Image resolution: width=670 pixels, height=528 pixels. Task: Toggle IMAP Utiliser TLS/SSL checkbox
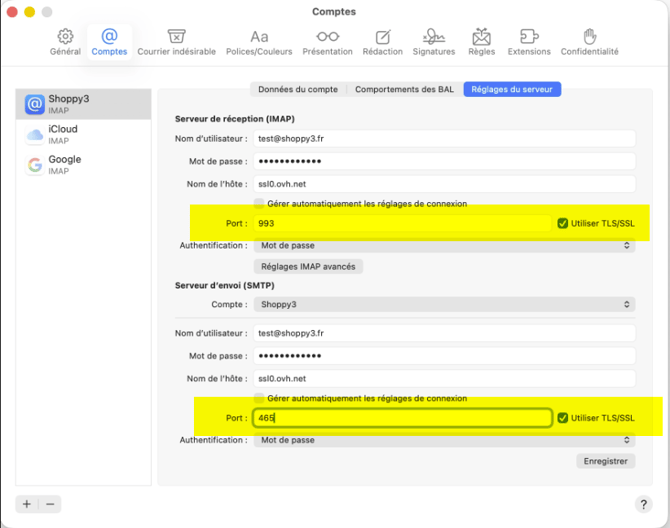[x=562, y=223]
